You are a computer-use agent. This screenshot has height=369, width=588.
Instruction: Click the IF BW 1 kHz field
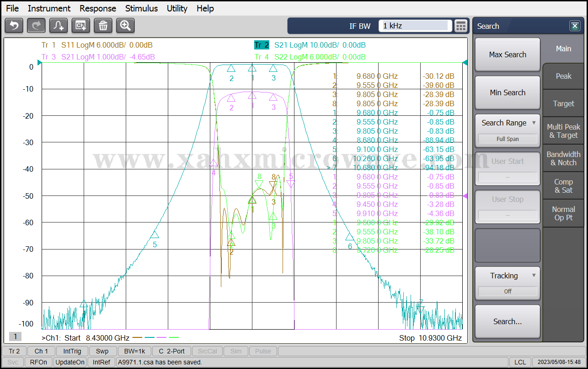(x=415, y=26)
